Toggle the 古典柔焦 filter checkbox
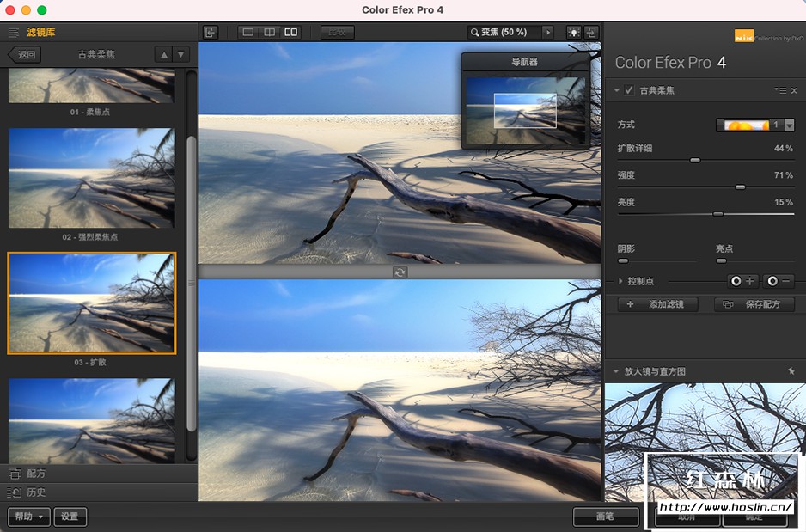Image resolution: width=806 pixels, height=532 pixels. click(x=629, y=90)
